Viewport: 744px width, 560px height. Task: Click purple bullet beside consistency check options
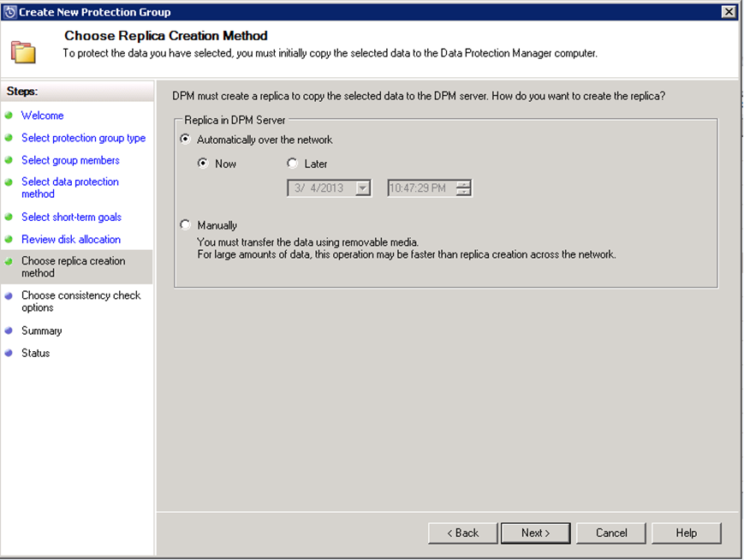point(9,295)
